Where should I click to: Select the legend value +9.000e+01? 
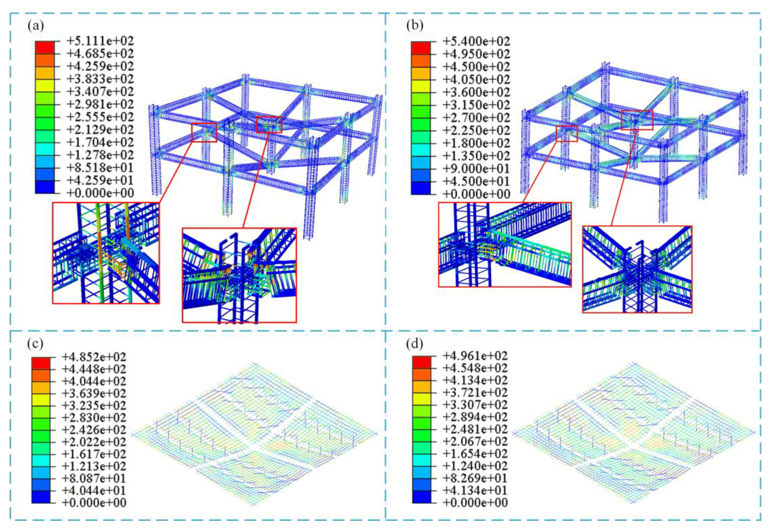tap(476, 169)
